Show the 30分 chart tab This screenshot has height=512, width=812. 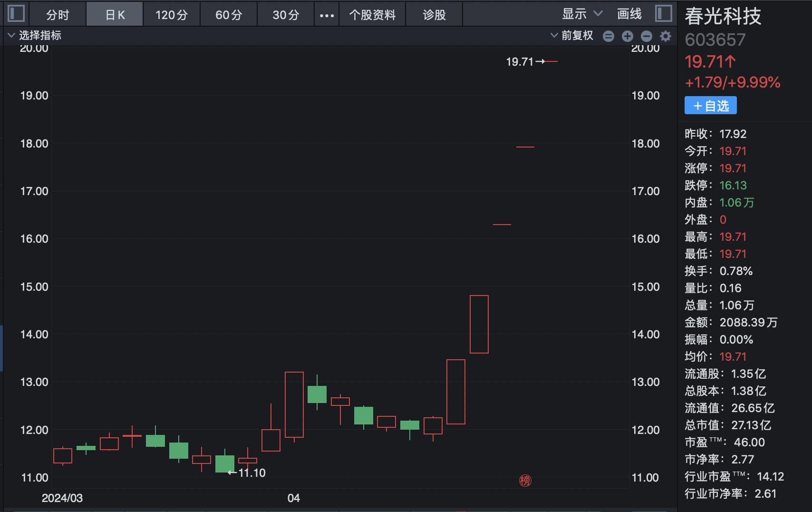[286, 15]
